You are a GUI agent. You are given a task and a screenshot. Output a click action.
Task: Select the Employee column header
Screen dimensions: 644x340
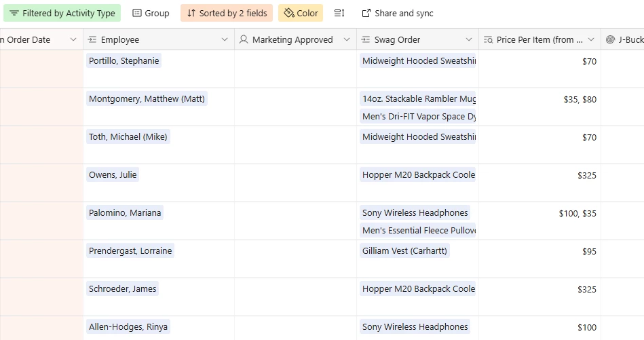[159, 39]
